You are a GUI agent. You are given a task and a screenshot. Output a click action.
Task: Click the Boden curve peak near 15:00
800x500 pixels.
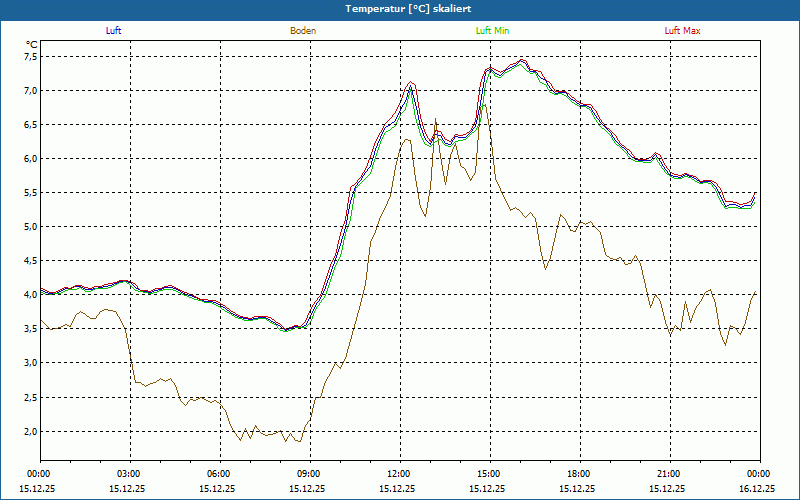[484, 105]
